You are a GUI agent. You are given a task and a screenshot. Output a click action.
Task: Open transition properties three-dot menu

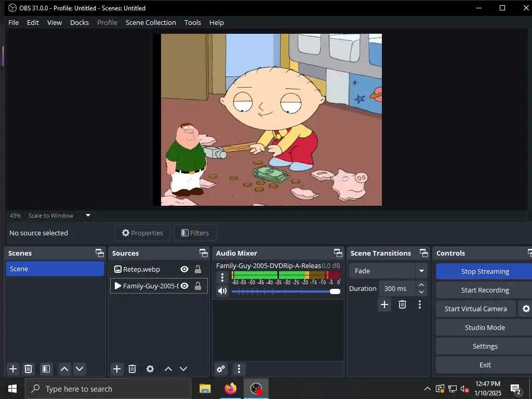coord(420,304)
